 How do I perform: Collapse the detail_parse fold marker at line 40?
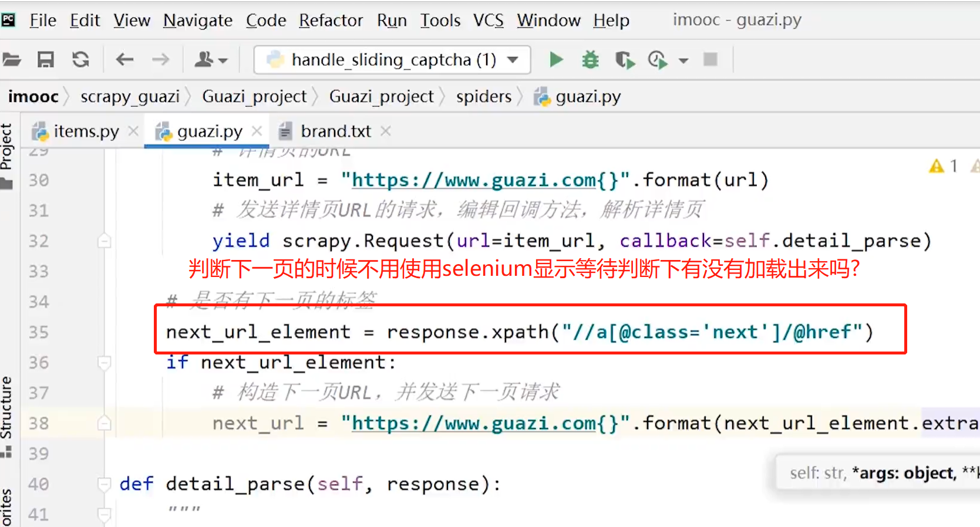pyautogui.click(x=104, y=484)
